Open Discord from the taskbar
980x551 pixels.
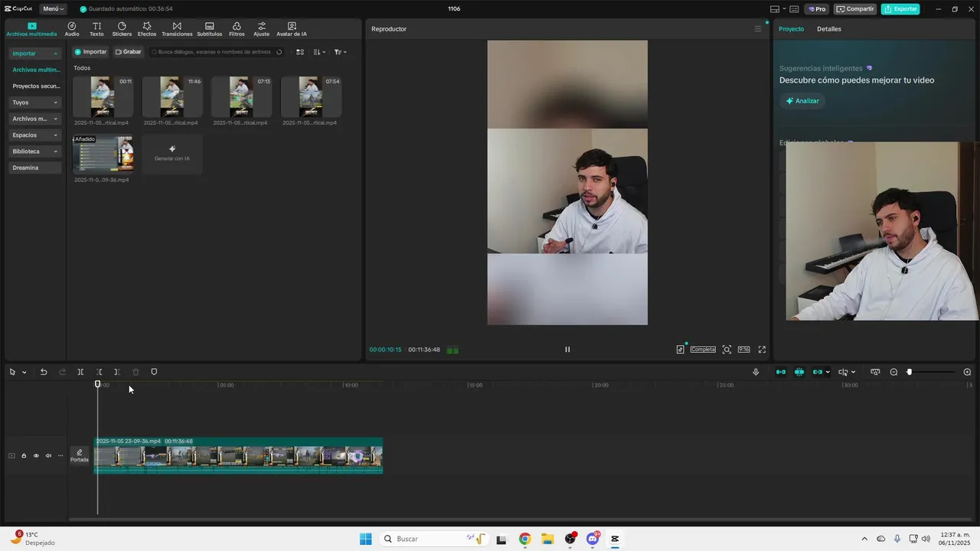[x=593, y=539]
